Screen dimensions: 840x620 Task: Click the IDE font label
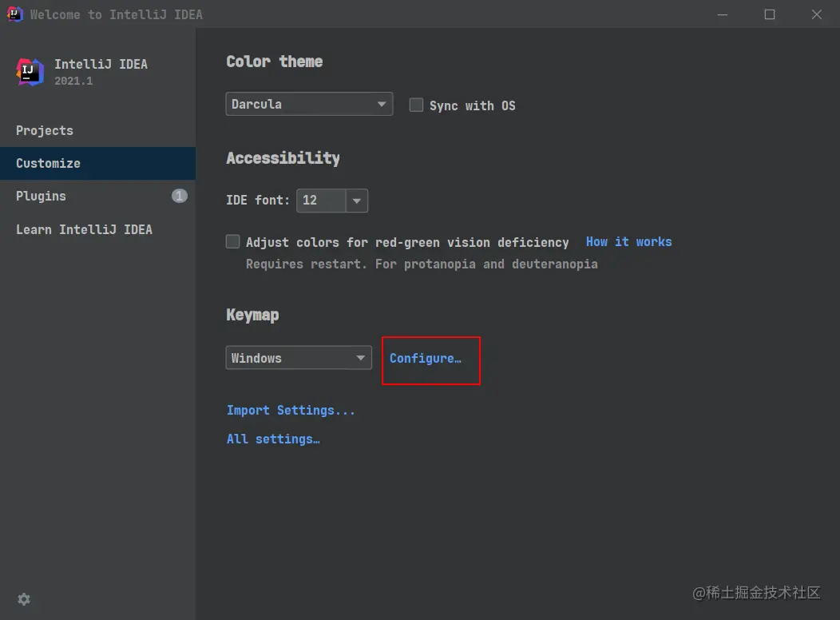(x=258, y=201)
